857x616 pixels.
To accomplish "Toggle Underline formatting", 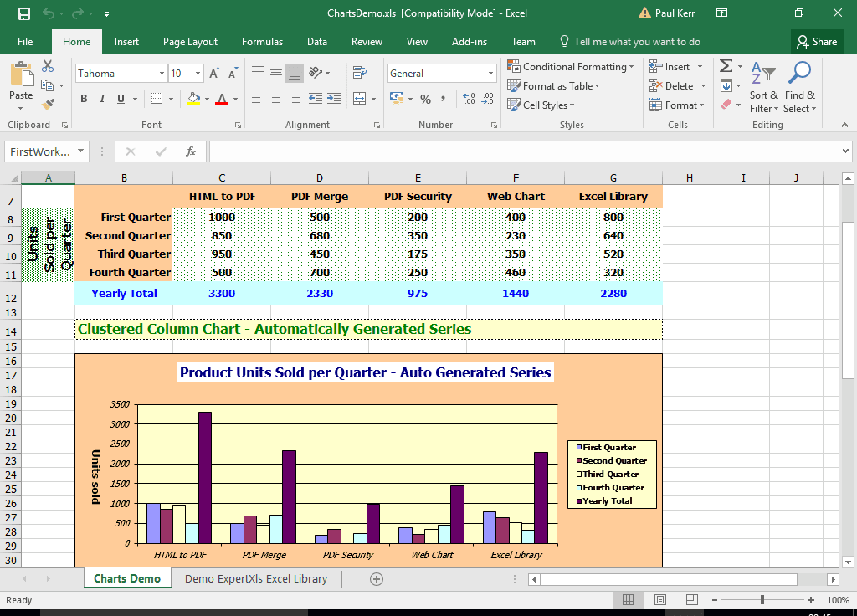I will (x=121, y=99).
